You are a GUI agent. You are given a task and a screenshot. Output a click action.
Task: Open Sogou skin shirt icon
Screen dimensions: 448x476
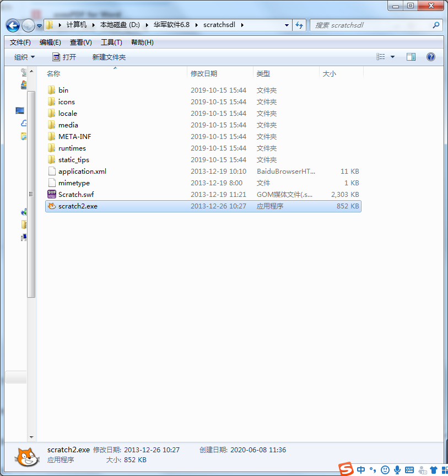(x=434, y=470)
